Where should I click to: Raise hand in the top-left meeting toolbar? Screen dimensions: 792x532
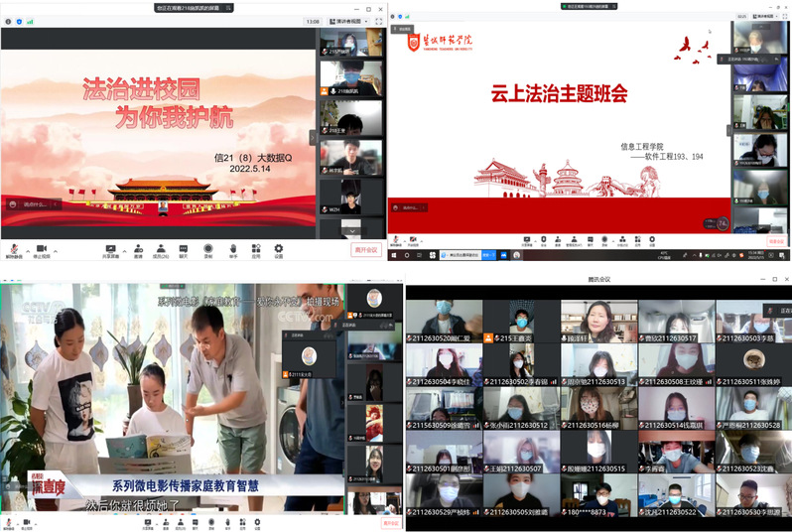click(x=233, y=249)
